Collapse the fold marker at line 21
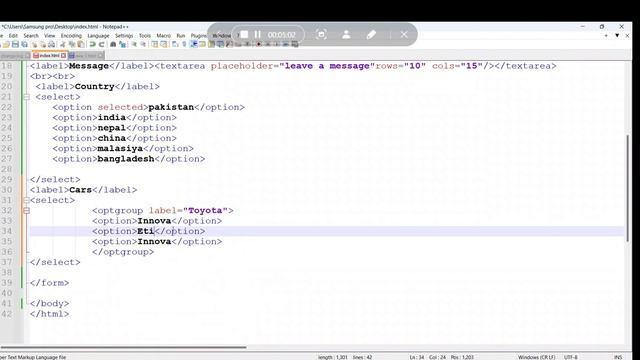The image size is (640, 360). tap(27, 97)
